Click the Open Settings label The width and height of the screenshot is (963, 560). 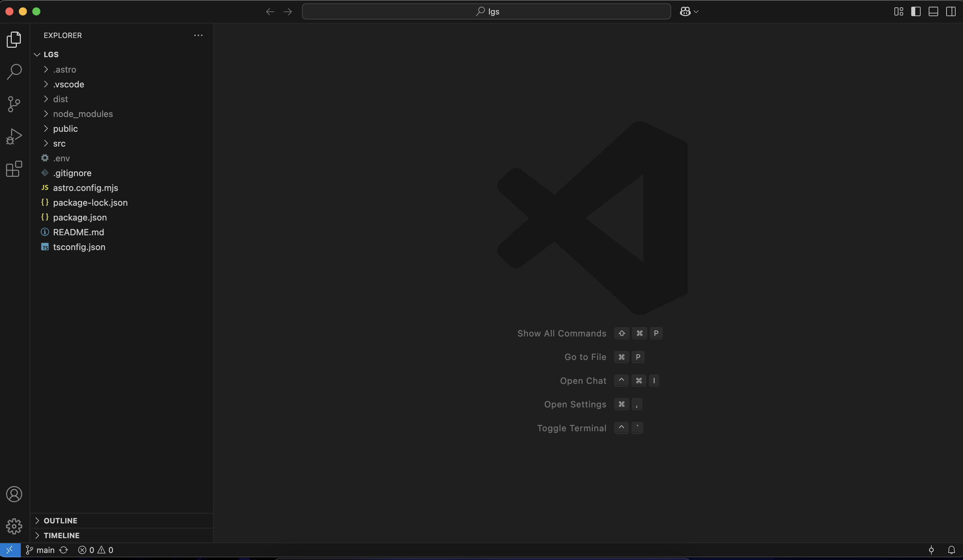point(575,404)
